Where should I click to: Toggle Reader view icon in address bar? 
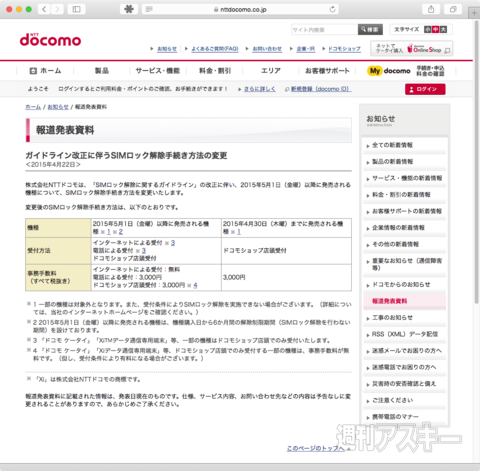pos(149,9)
